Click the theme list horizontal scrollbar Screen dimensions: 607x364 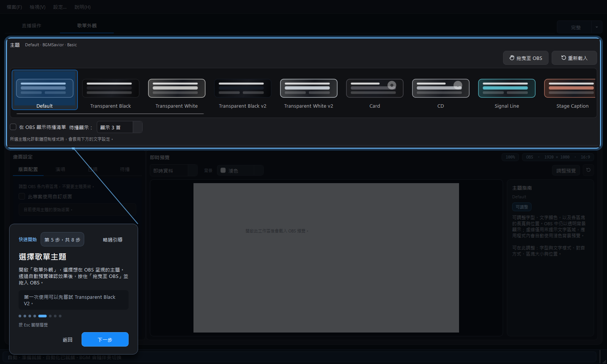point(110,114)
